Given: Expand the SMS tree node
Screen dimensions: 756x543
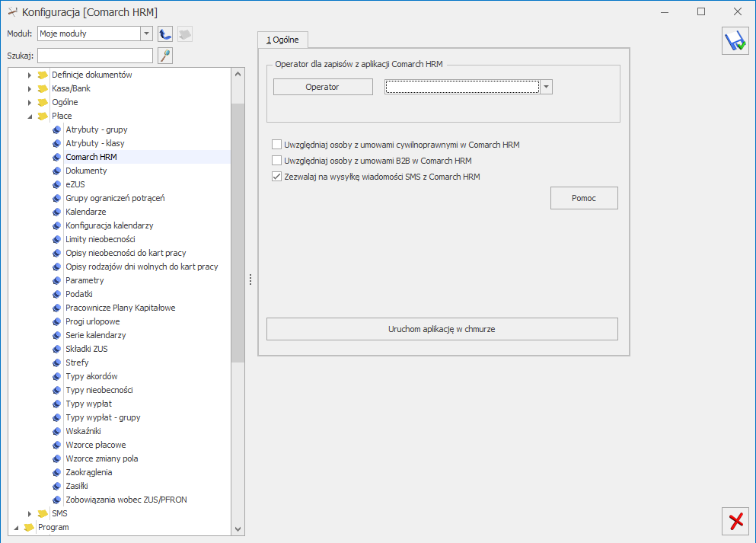Looking at the screenshot, I should [x=30, y=514].
